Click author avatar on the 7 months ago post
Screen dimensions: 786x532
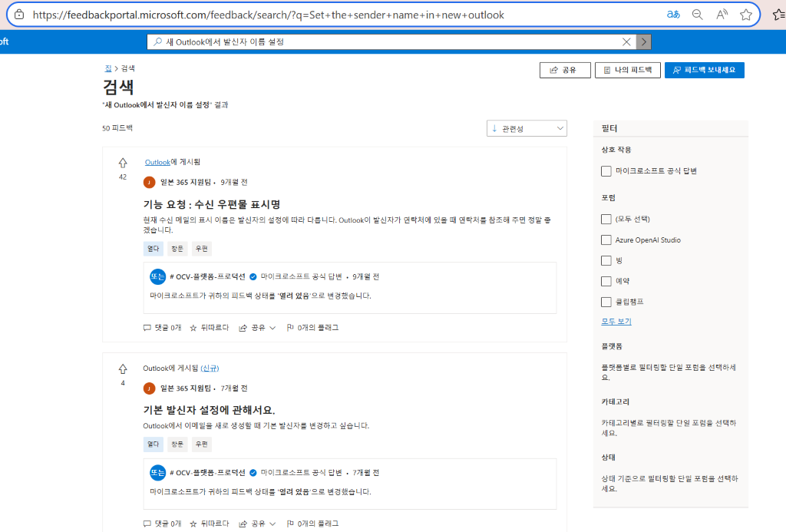[x=149, y=388]
